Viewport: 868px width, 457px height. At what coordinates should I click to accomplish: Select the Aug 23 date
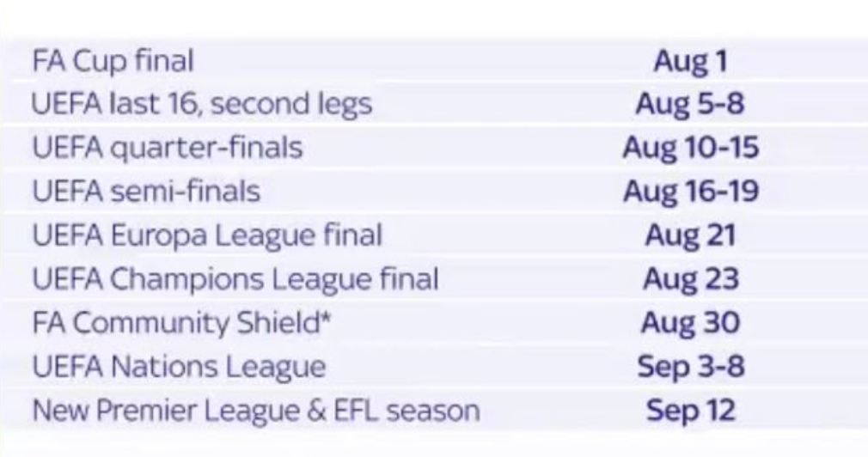click(690, 279)
